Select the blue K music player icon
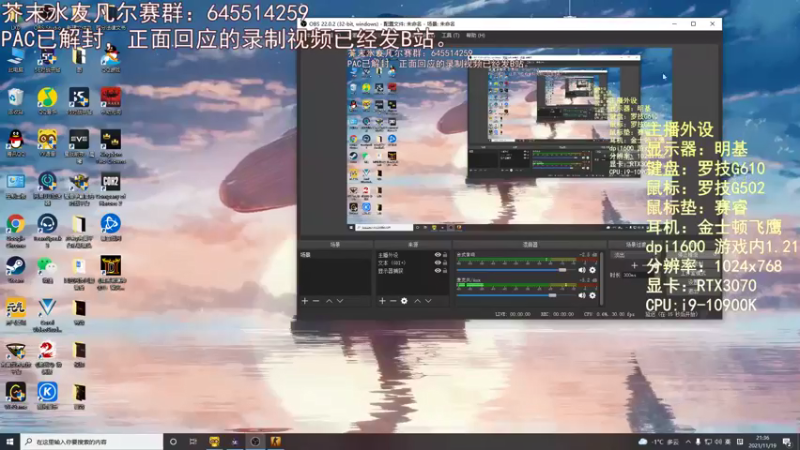 [47, 396]
